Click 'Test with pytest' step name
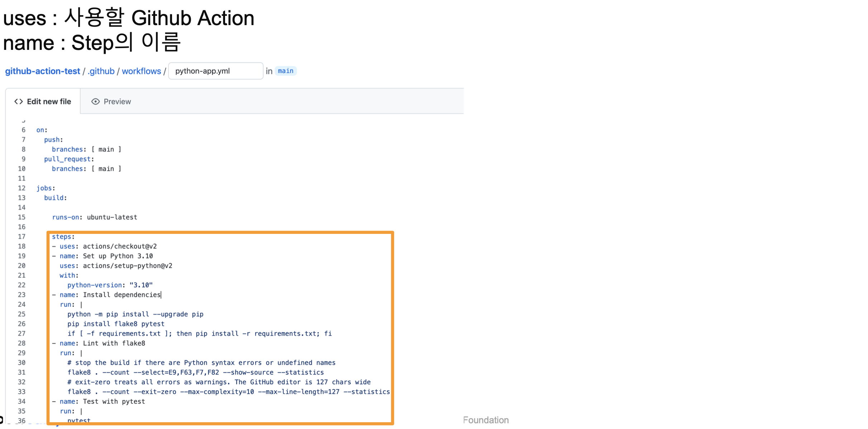The image size is (868, 429). pyautogui.click(x=114, y=401)
